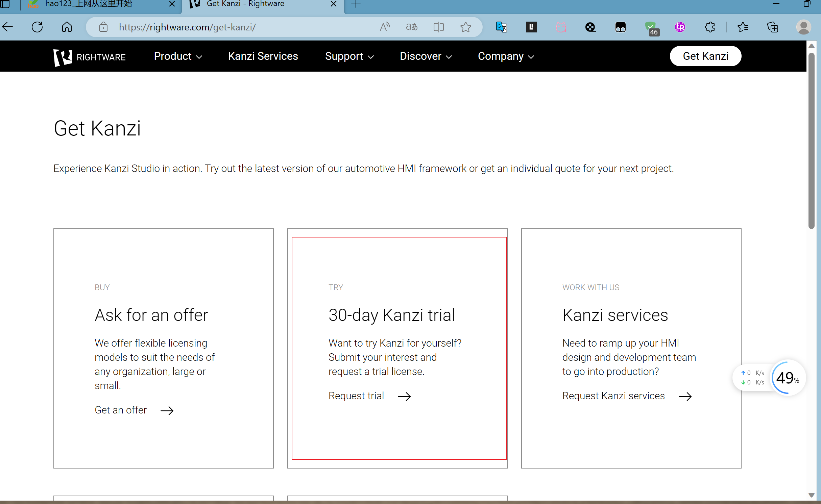Go to Kanzi Services menu item
This screenshot has width=821, height=504.
[x=263, y=56]
